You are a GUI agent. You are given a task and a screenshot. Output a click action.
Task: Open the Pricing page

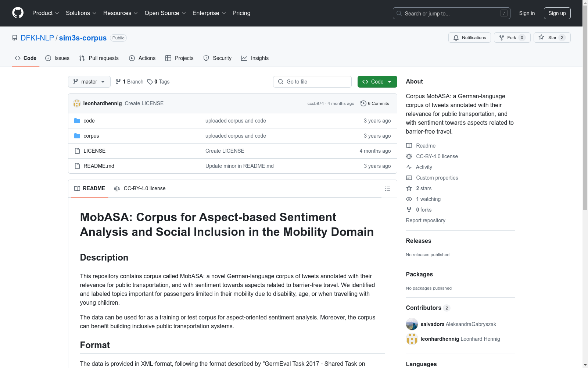pyautogui.click(x=241, y=13)
